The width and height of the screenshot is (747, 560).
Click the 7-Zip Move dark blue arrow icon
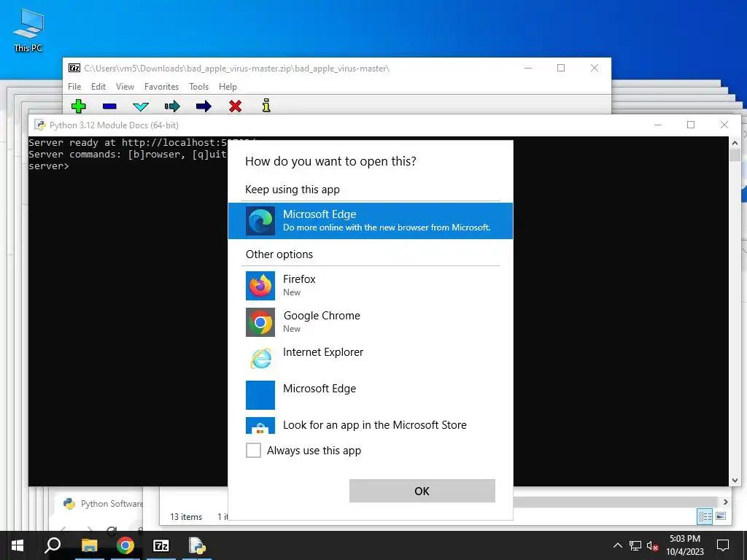pyautogui.click(x=204, y=106)
